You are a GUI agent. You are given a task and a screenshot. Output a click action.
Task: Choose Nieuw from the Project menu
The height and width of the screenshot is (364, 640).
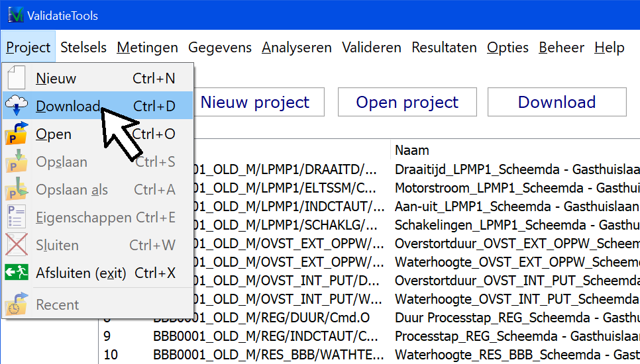pos(56,78)
